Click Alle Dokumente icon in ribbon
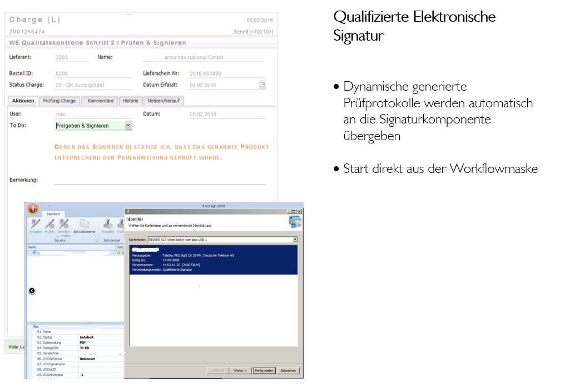This screenshot has height=392, width=565. (85, 224)
